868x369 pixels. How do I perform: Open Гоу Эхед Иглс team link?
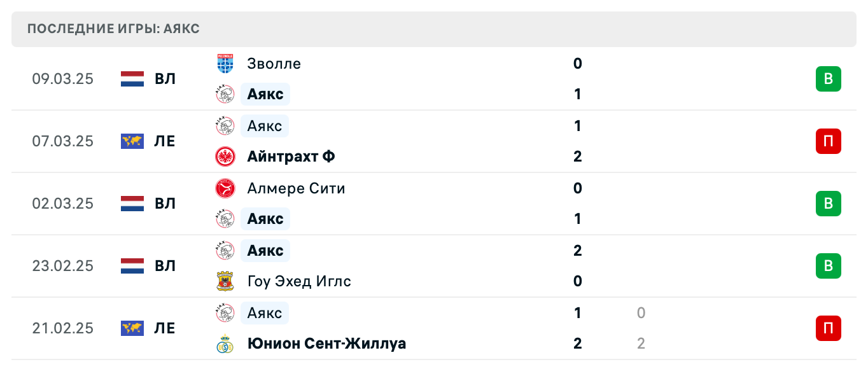point(299,281)
